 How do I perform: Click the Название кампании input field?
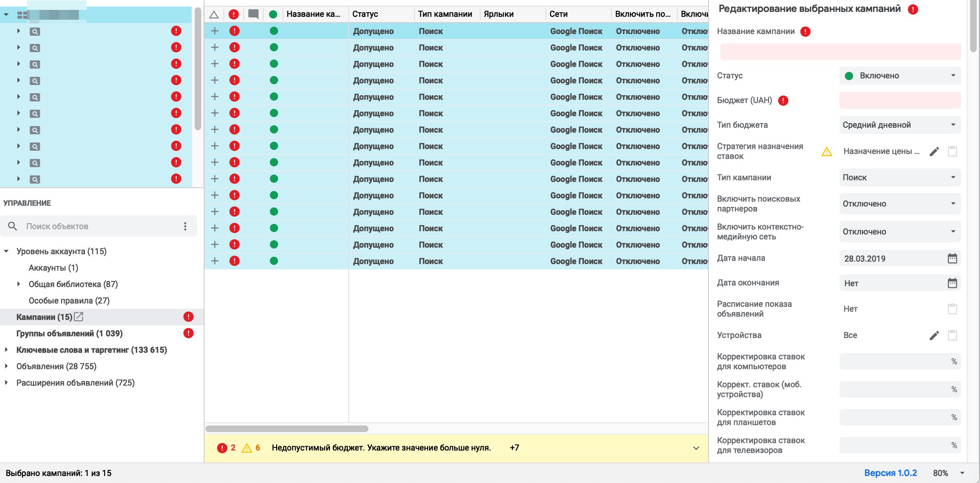click(840, 52)
